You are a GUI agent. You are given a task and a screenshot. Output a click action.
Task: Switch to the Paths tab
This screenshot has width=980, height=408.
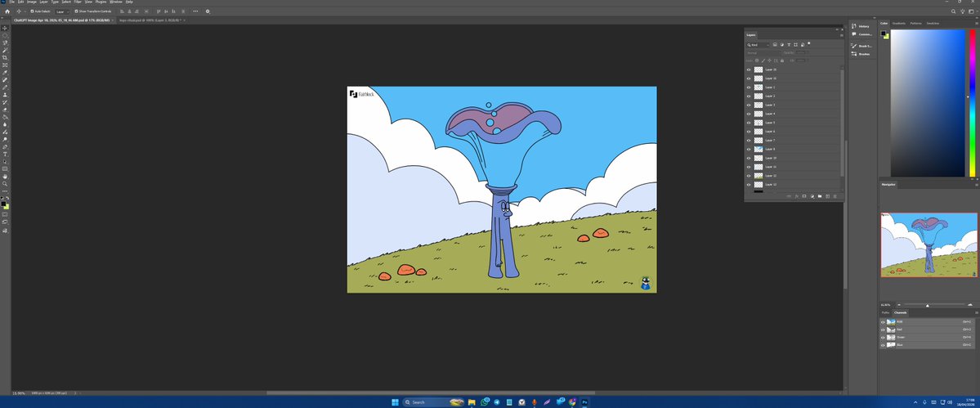[885, 312]
